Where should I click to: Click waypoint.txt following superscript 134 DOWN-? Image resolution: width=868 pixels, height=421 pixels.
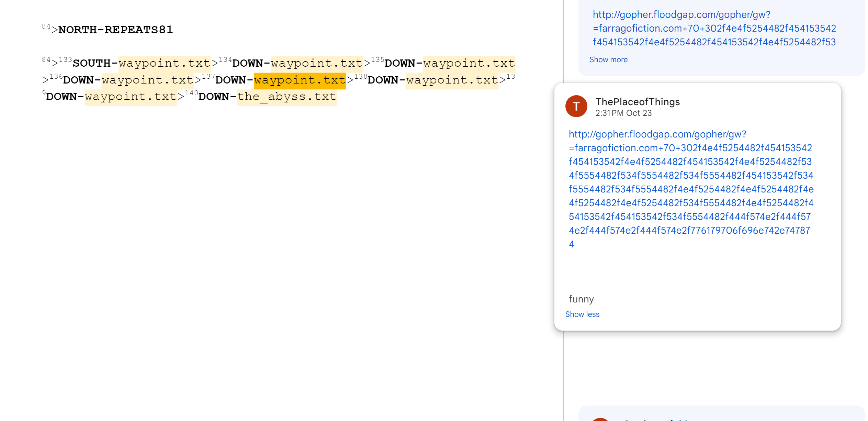316,64
